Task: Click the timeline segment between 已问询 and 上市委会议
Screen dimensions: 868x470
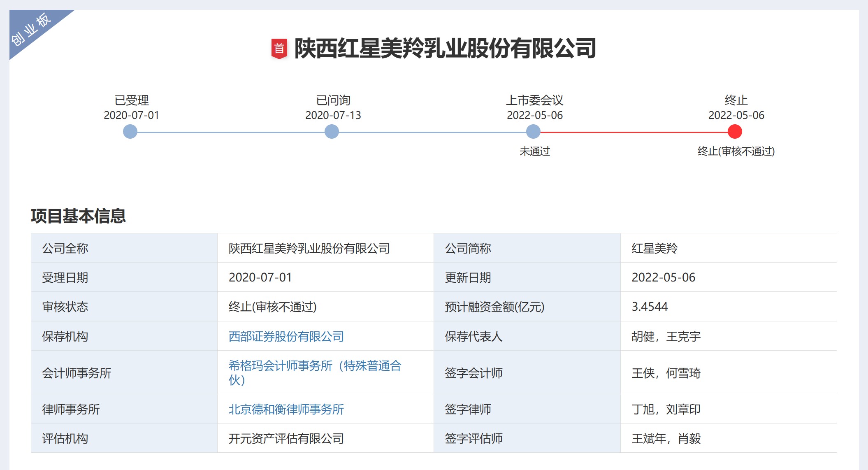Action: coord(432,132)
